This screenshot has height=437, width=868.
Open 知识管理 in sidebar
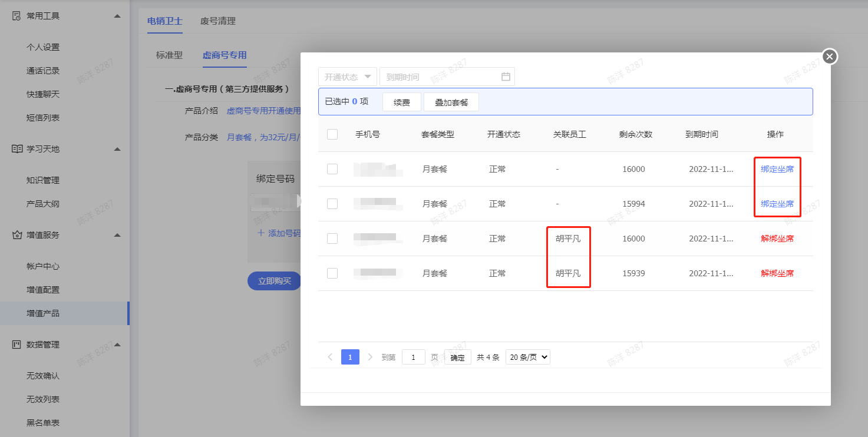click(x=43, y=180)
